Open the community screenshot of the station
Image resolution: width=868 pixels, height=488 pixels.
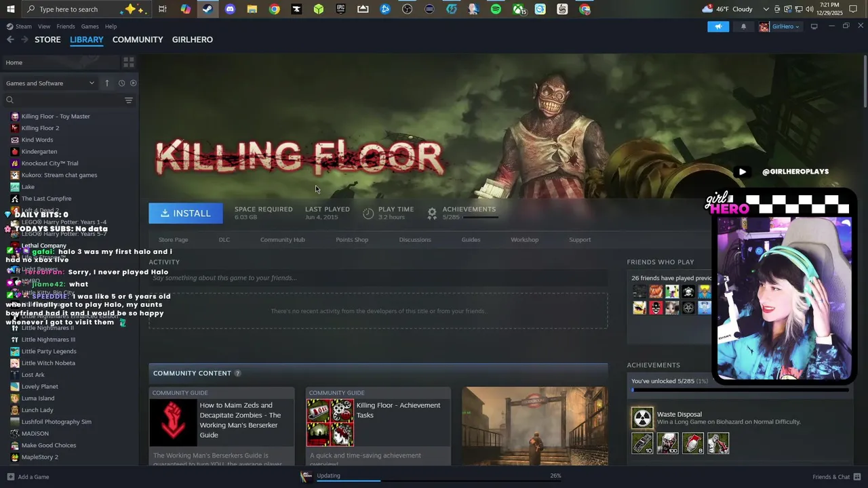click(x=535, y=426)
